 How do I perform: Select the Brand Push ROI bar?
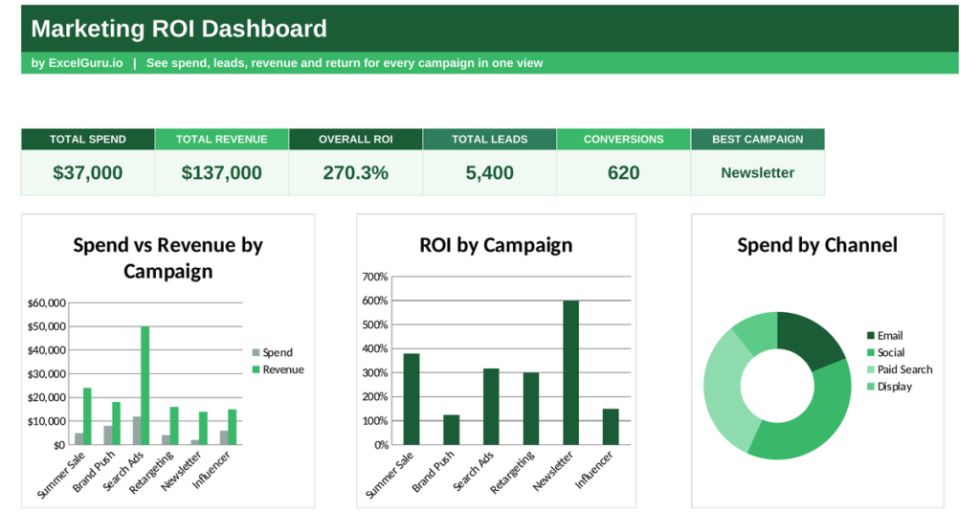pyautogui.click(x=452, y=430)
